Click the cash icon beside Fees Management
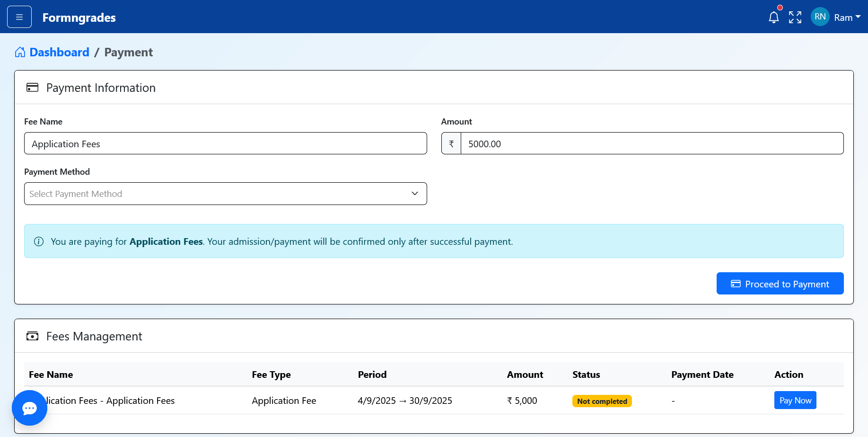Image resolution: width=868 pixels, height=437 pixels. click(32, 336)
